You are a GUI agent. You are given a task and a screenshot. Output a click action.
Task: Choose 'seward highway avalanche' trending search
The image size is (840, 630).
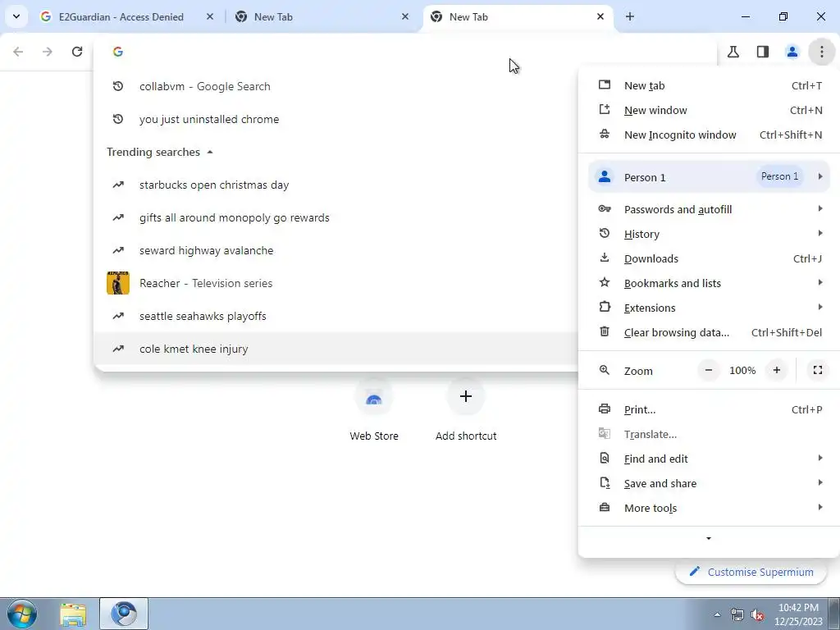(336, 250)
